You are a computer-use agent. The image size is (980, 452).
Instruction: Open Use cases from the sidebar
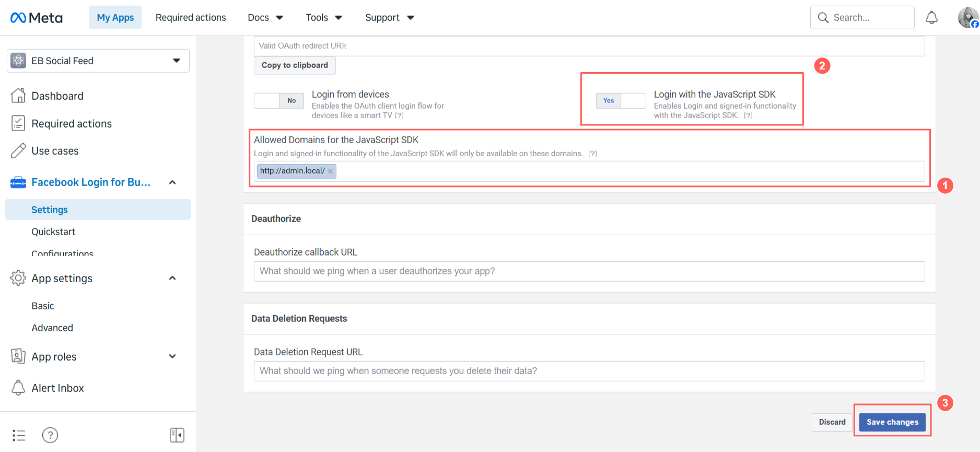55,150
